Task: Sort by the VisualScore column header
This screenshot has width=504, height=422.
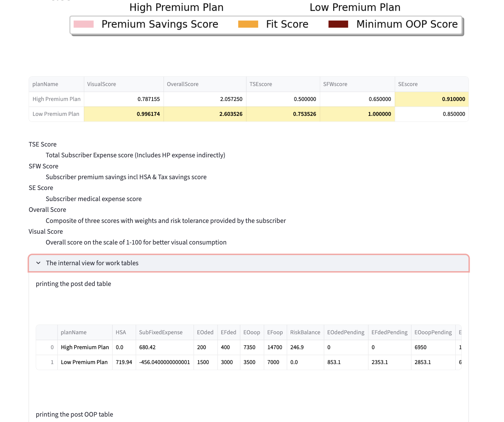Action: (x=101, y=84)
